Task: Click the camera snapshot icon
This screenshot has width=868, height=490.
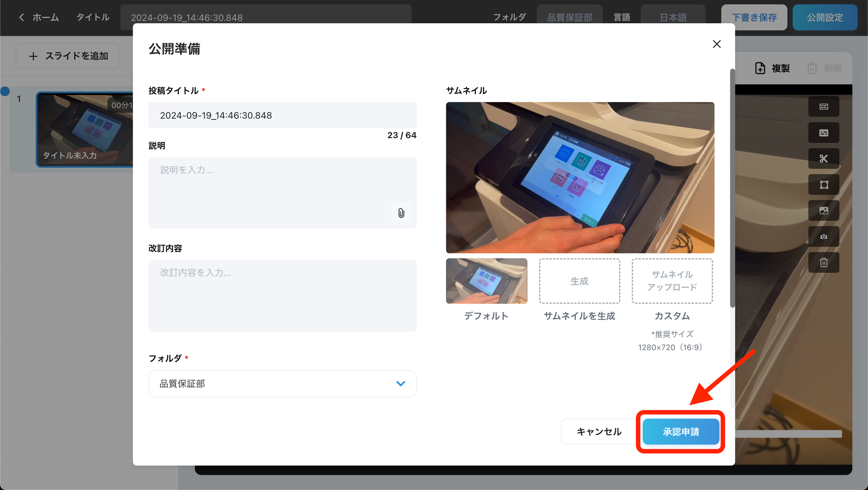Action: click(x=823, y=237)
